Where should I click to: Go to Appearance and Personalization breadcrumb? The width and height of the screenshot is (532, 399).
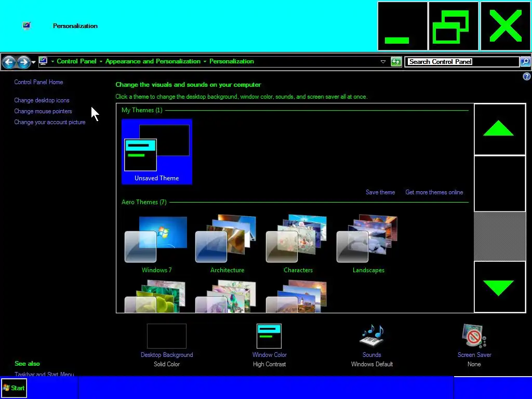(153, 61)
